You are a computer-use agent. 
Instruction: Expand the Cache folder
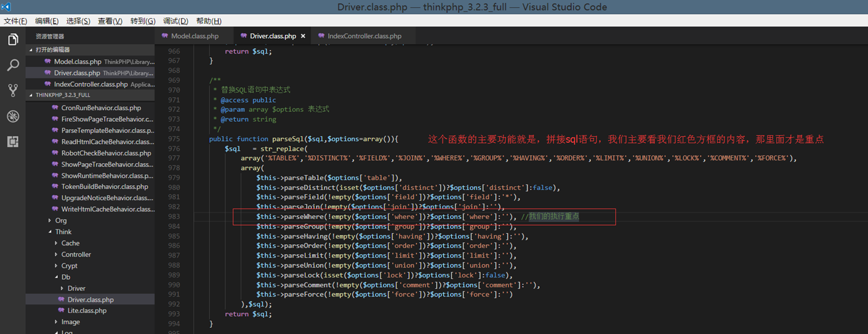point(70,243)
